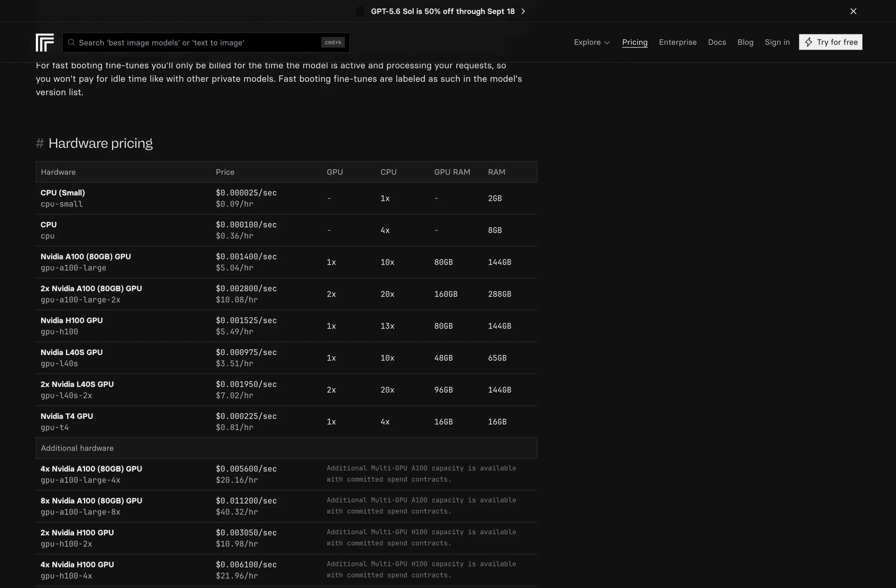Expand the Explore dropdown menu

pos(592,42)
